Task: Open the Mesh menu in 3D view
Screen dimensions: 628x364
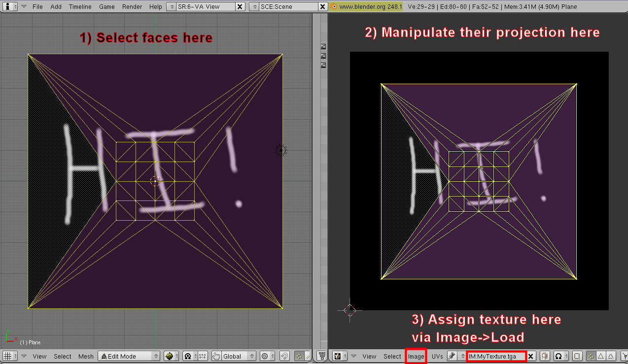Action: (86, 356)
